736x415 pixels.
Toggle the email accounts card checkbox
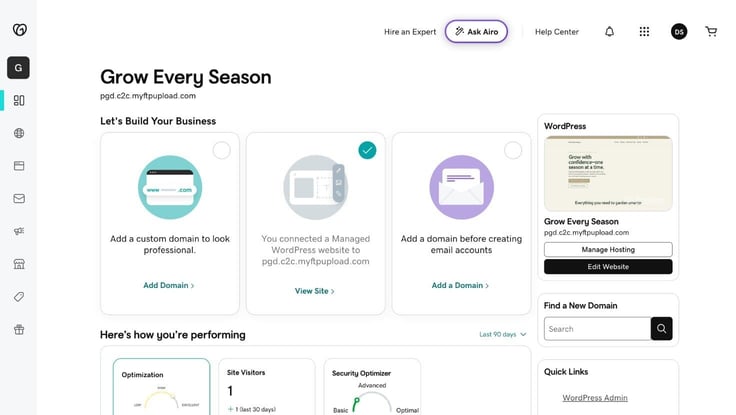(513, 150)
